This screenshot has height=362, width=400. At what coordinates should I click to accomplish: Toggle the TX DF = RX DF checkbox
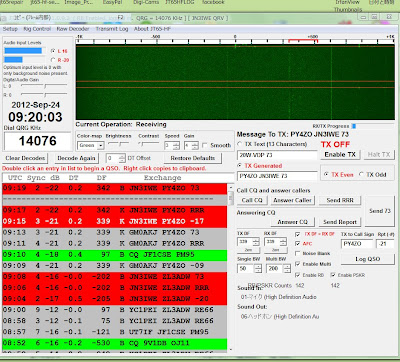[x=298, y=234]
